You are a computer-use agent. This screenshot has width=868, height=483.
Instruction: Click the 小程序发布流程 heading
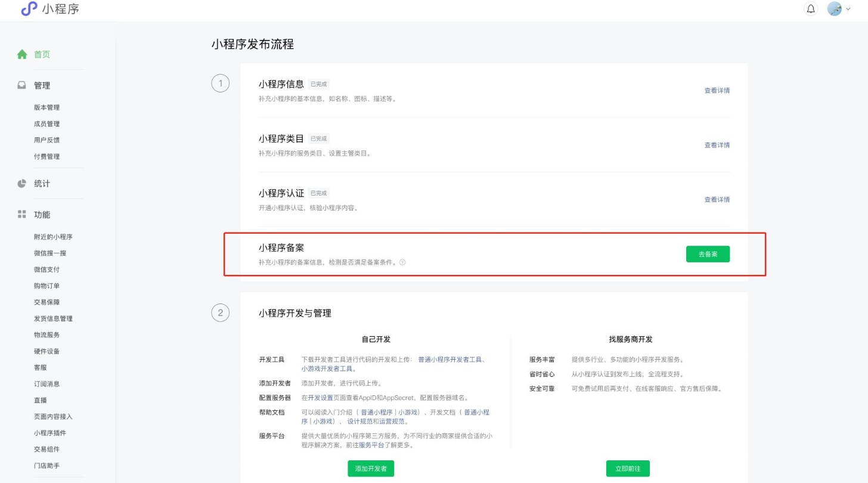coord(253,44)
